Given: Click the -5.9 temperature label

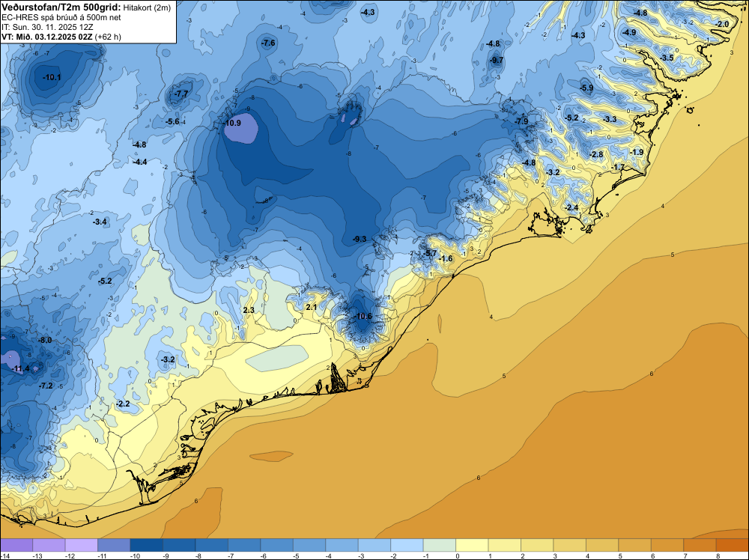Looking at the screenshot, I should point(586,88).
